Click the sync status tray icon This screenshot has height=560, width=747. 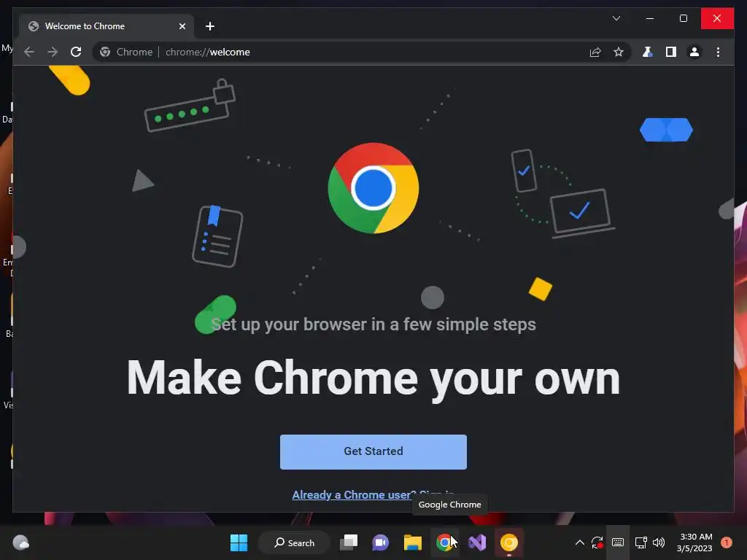click(597, 542)
